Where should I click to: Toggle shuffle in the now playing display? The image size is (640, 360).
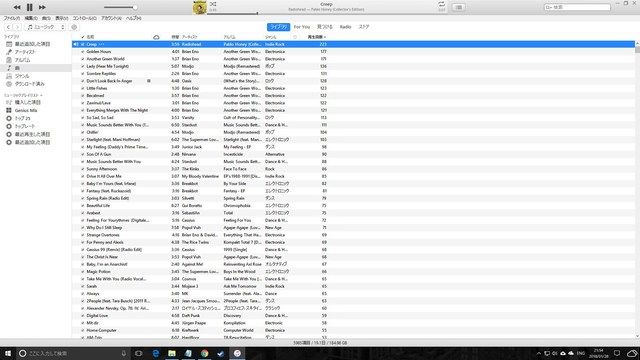coord(213,4)
